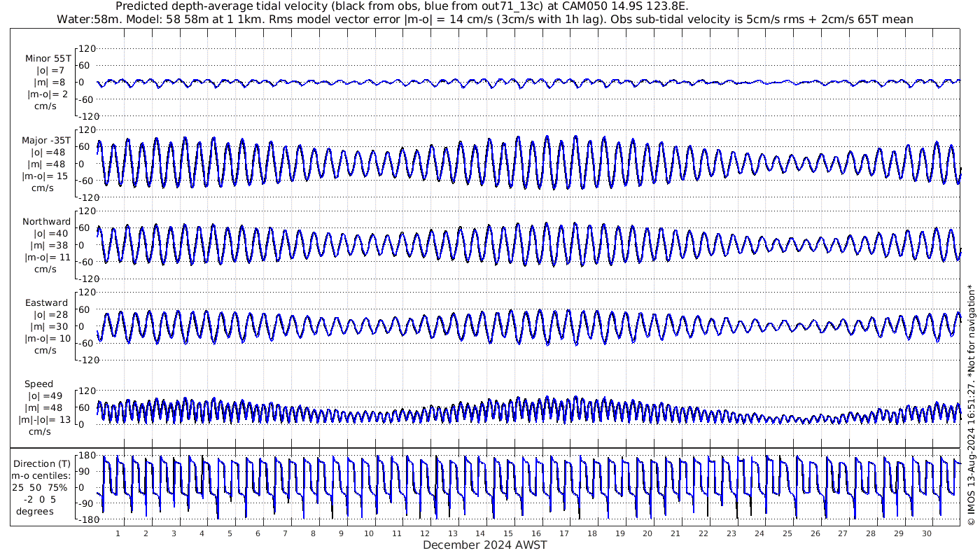Viewport: 980px width, 560px height.
Task: Click the "180" tick on Direction axis
Action: pyautogui.click(x=86, y=456)
